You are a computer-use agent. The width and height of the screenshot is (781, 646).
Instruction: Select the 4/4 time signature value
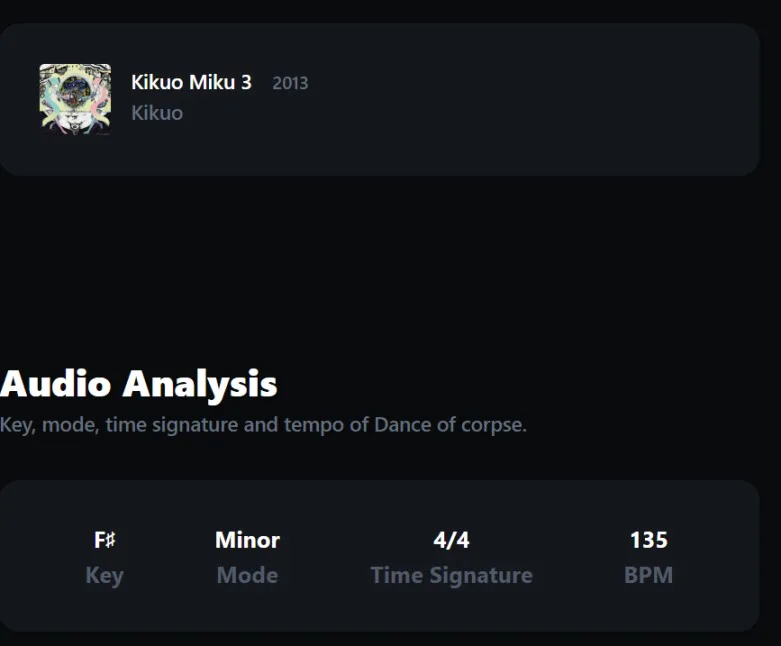coord(451,540)
